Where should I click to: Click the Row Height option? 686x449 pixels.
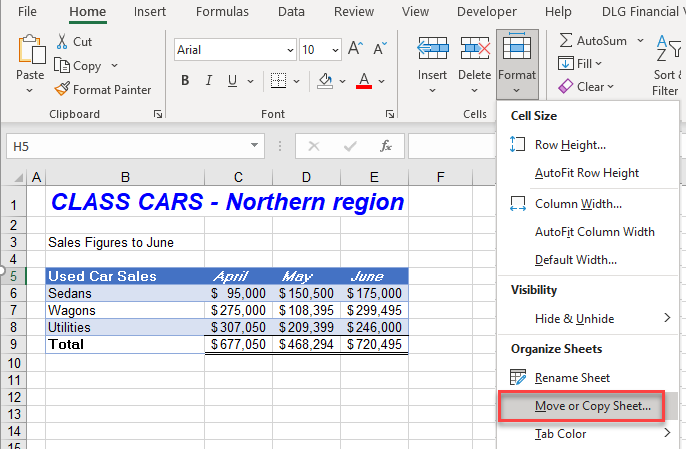[x=570, y=144]
